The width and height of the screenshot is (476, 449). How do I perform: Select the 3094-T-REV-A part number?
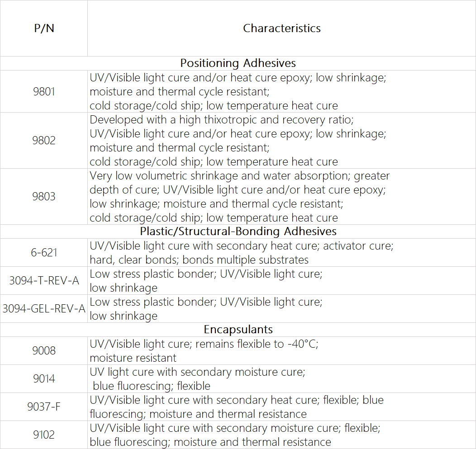(x=44, y=281)
